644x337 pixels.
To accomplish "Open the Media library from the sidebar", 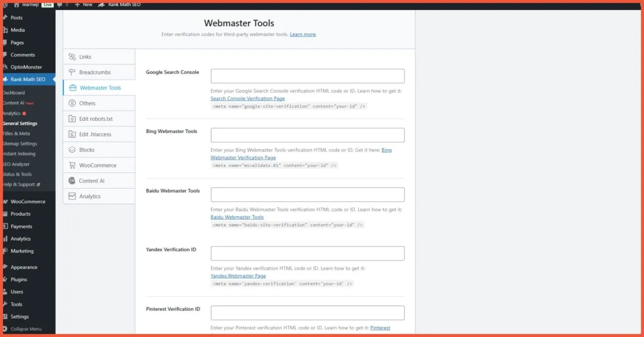I will [19, 30].
